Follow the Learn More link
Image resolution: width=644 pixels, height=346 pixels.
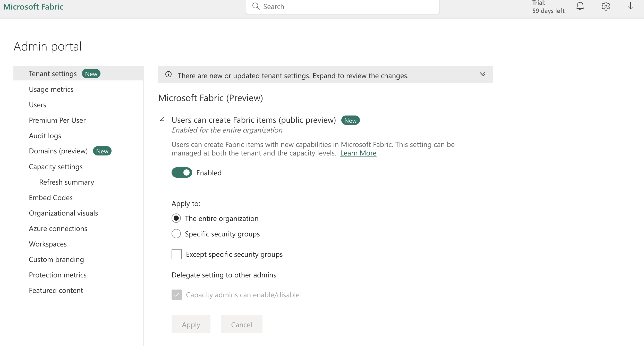pyautogui.click(x=358, y=153)
